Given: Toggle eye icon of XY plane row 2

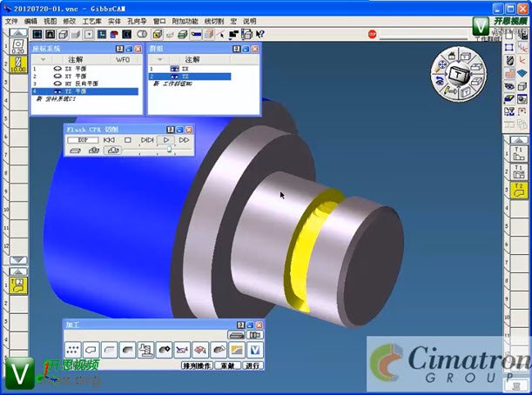Looking at the screenshot, I should tap(57, 76).
